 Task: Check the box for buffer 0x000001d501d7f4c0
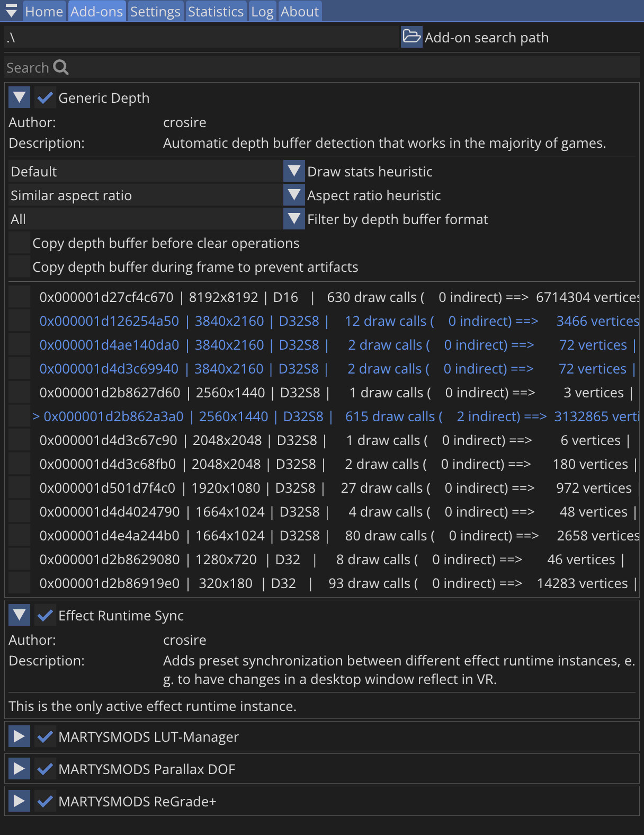point(20,487)
